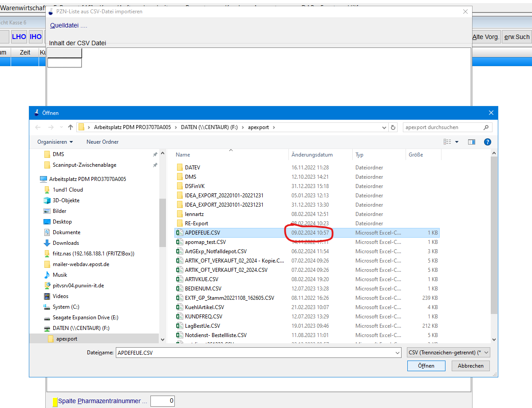This screenshot has width=532, height=408.
Task: Click the refresh icon in address bar
Action: tap(393, 127)
